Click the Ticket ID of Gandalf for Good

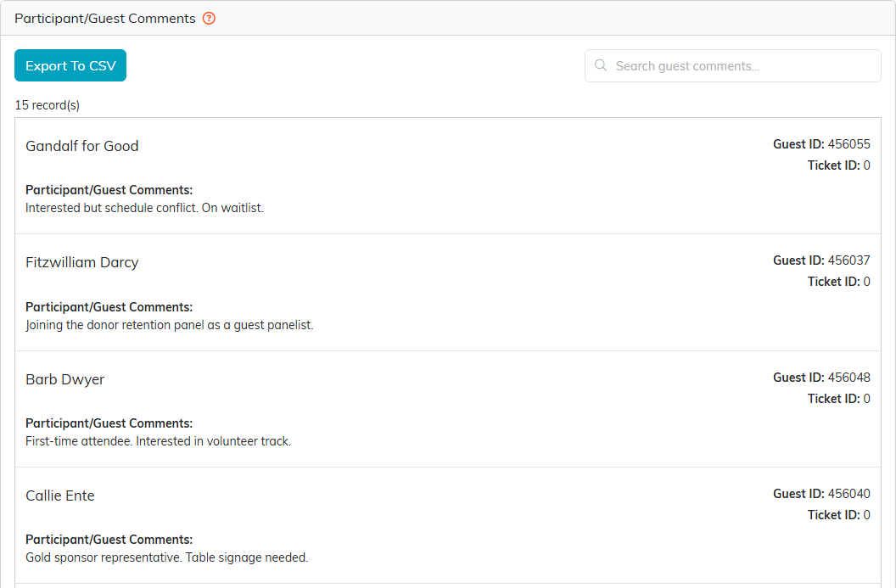click(839, 165)
